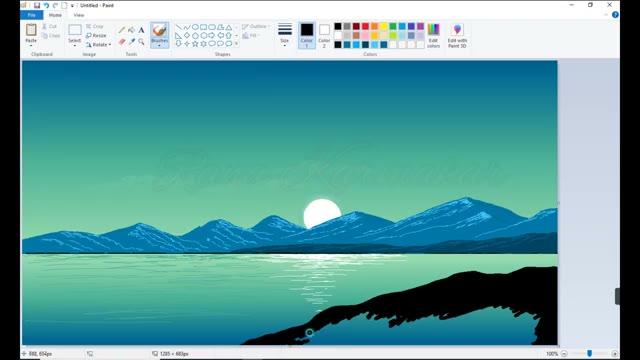Choose the Diamond shape
Viewport: 640px width, 360px height.
[187, 36]
